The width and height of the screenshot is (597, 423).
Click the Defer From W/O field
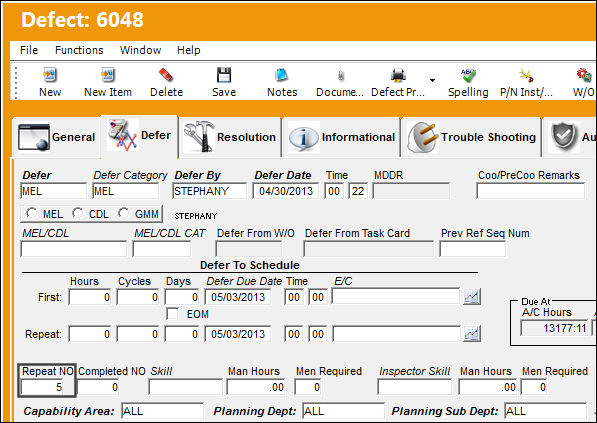[x=249, y=249]
